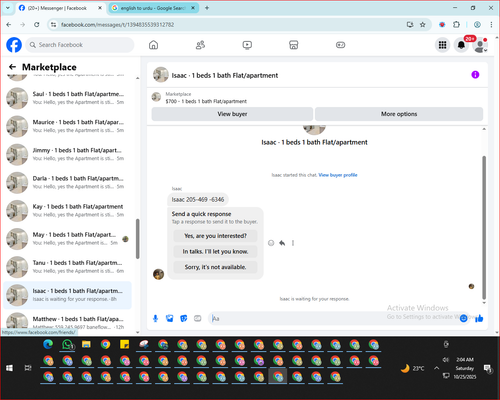
Task: Open the emoji picker in message box
Action: (x=463, y=318)
